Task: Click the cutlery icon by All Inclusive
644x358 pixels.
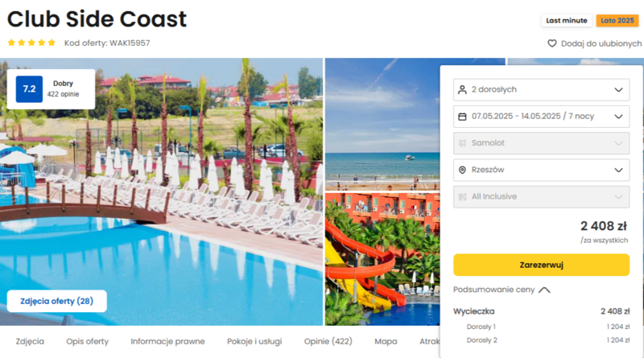Action: click(462, 196)
